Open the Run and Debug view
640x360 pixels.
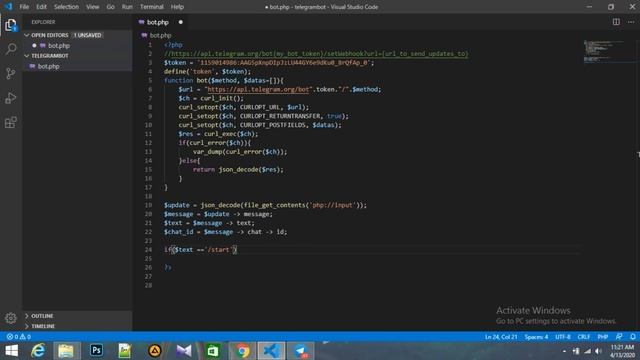point(11,98)
